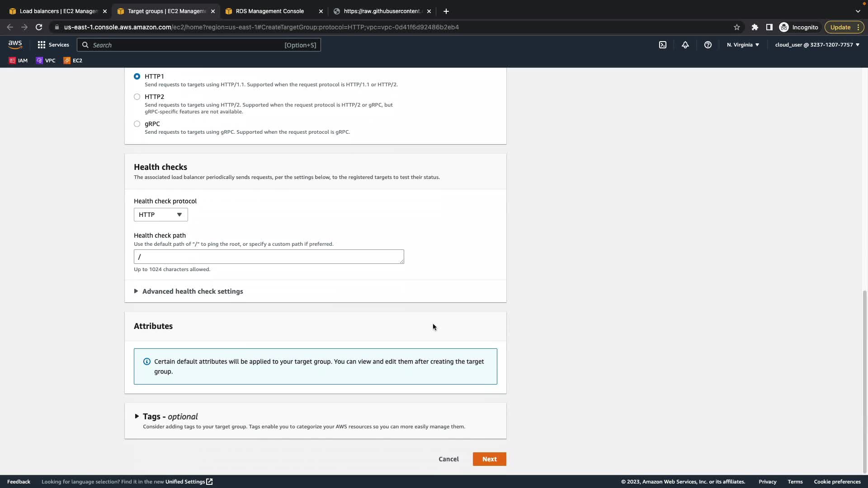Open the Health check protocol dropdown
Screen dimensions: 868x488
160,215
